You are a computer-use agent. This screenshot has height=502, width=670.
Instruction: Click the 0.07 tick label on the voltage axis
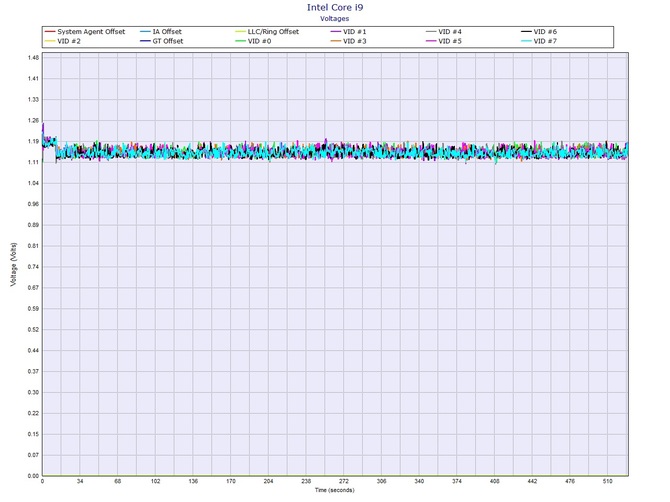point(34,455)
